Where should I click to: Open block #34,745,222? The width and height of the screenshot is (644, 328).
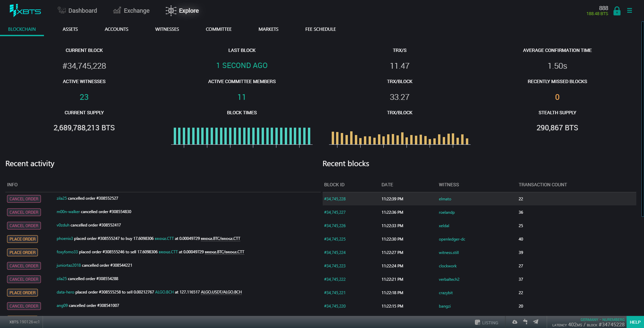click(335, 279)
